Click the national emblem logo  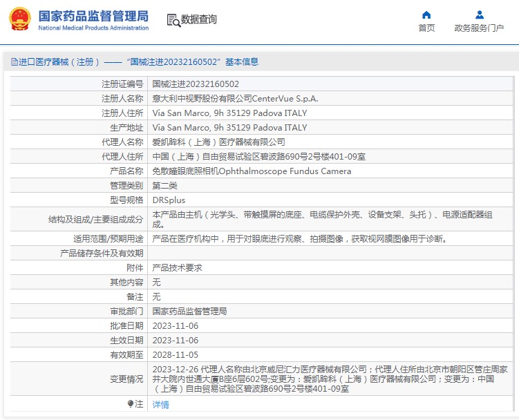[19, 19]
